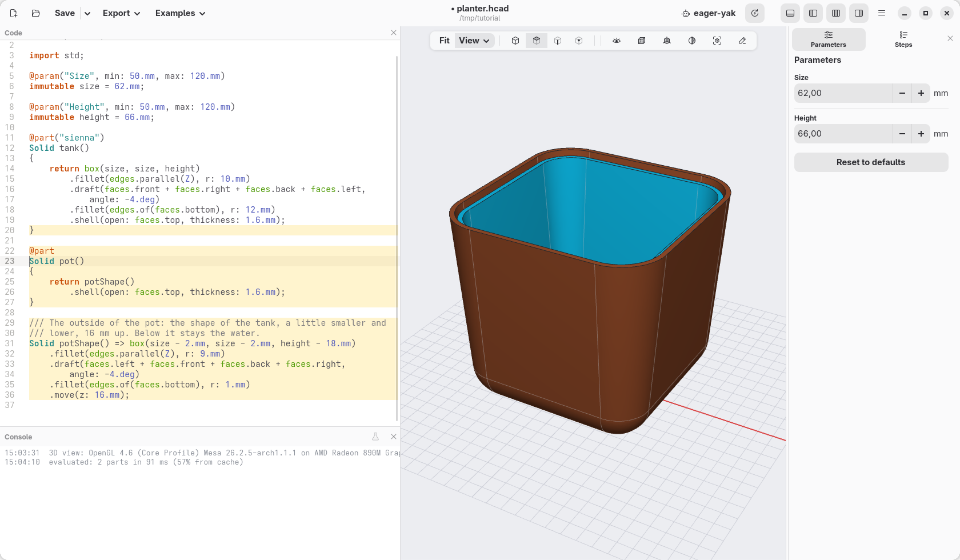The image size is (960, 560).
Task: Open the View dropdown in viewport
Action: [x=475, y=41]
